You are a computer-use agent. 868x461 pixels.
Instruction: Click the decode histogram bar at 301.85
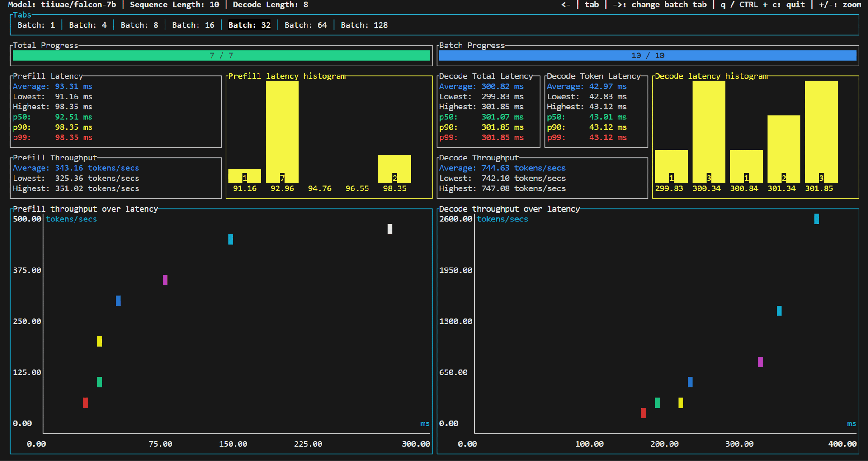click(x=821, y=132)
